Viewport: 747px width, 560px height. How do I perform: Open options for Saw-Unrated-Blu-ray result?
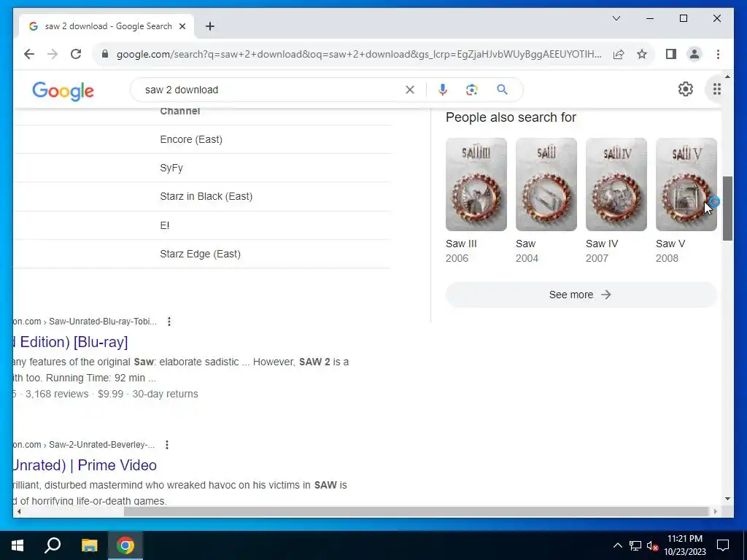coord(169,322)
